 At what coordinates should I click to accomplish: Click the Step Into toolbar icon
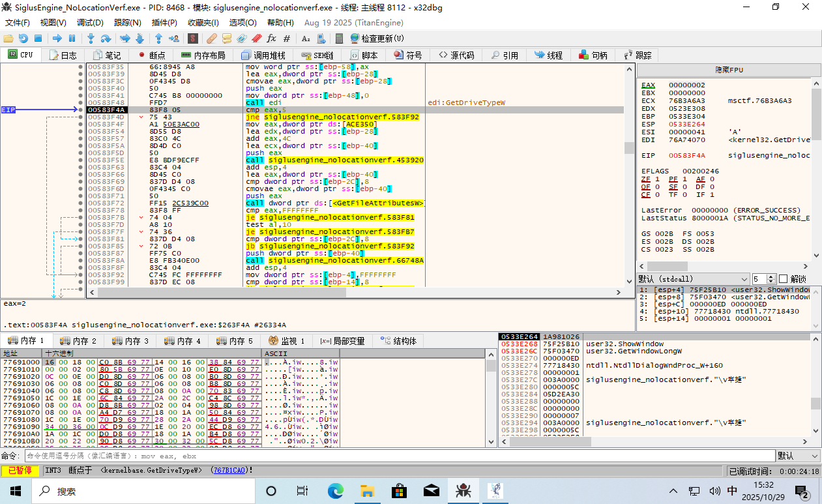(x=91, y=38)
